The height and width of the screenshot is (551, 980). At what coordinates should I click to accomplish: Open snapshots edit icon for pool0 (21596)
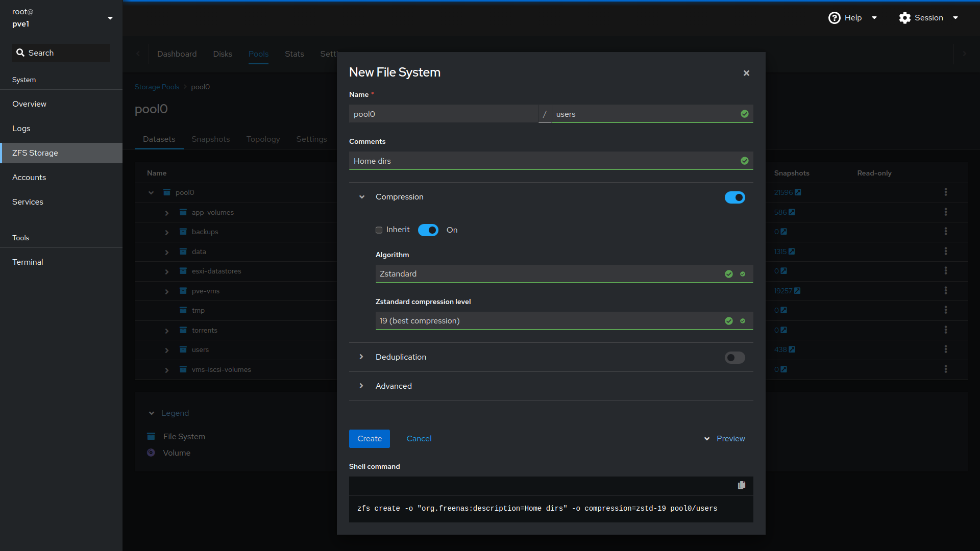point(798,192)
